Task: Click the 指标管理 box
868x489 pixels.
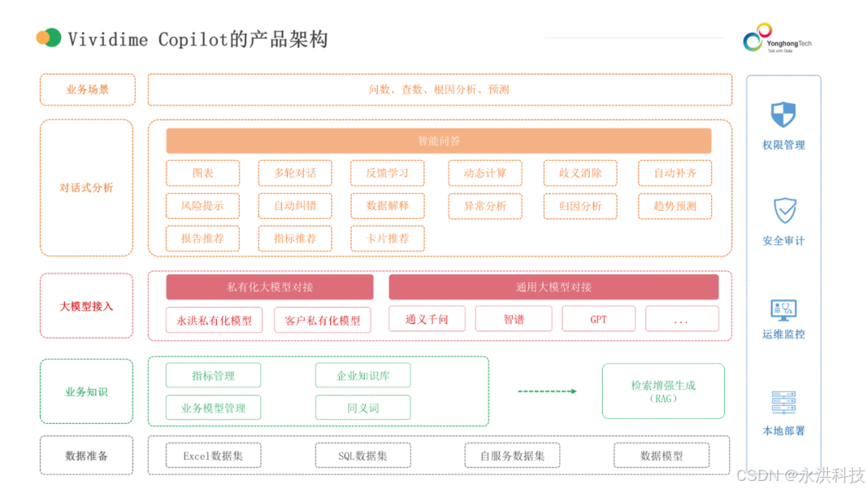Action: click(x=213, y=376)
